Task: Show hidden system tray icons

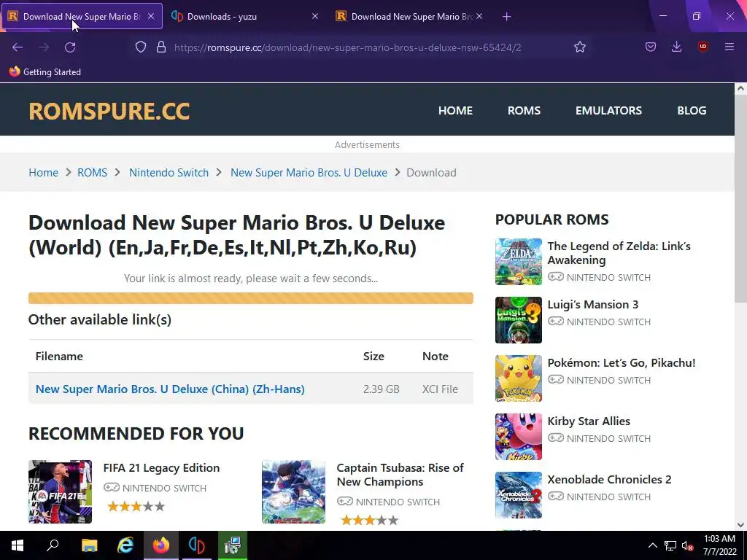Action: pos(653,545)
